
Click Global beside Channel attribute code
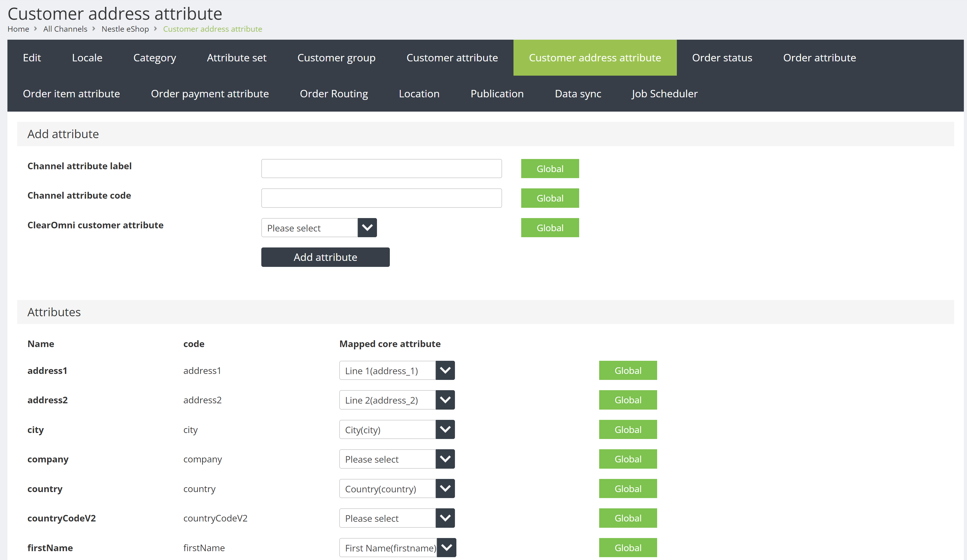click(x=550, y=198)
